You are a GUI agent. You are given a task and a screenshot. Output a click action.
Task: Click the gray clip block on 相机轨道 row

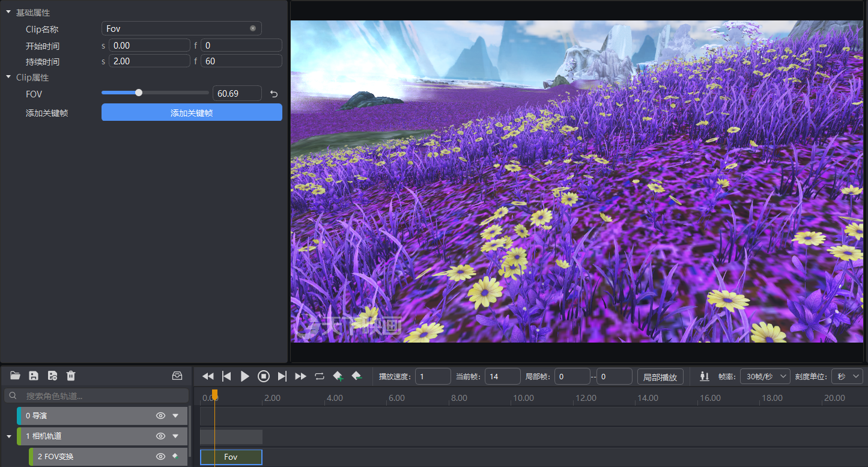[x=231, y=436]
